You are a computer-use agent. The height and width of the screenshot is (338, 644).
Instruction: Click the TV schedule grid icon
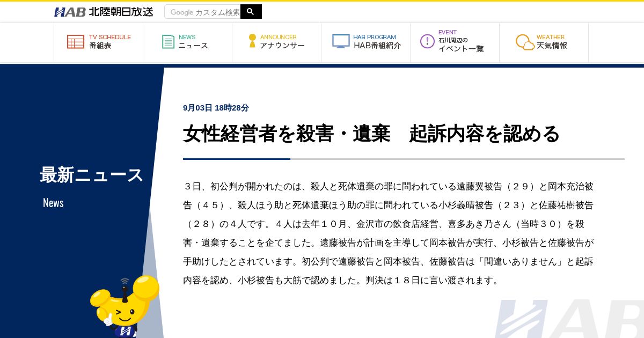(x=76, y=42)
